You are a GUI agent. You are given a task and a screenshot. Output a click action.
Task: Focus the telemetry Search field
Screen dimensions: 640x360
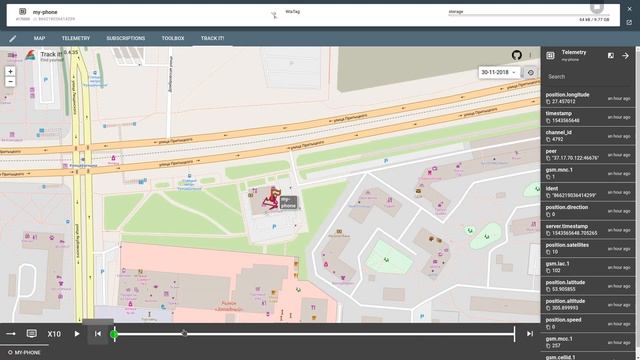[587, 76]
